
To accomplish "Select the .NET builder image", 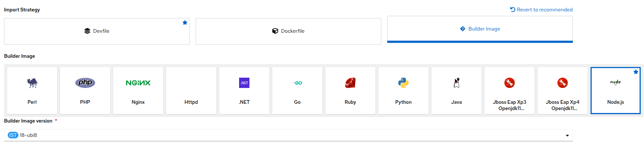I will [244, 91].
